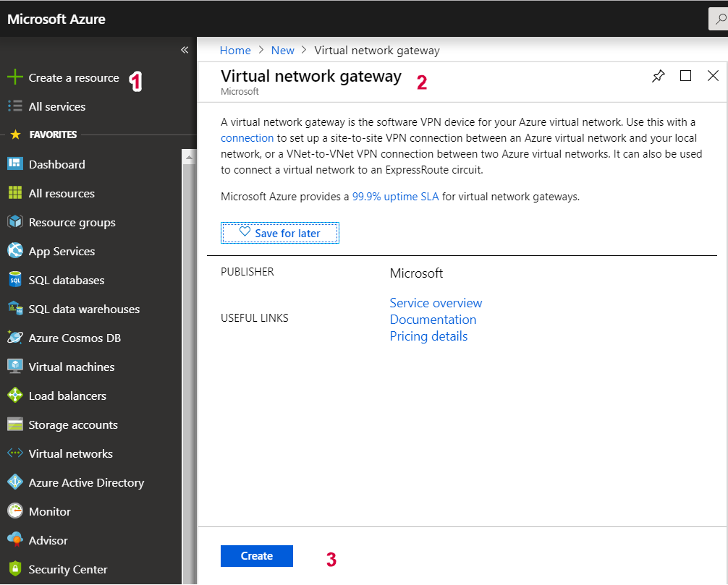Open the Azure Cosmos DB icon
Viewport: 728px width, 585px height.
[15, 338]
